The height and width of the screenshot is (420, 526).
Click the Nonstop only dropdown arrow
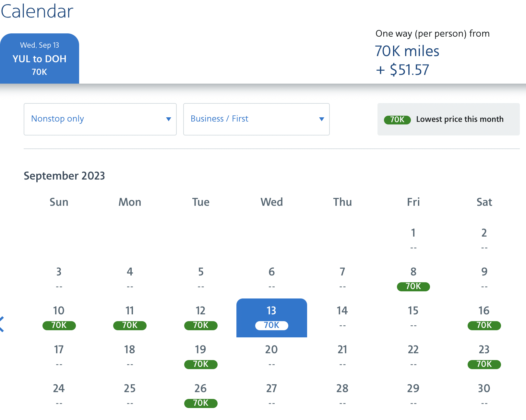point(168,119)
